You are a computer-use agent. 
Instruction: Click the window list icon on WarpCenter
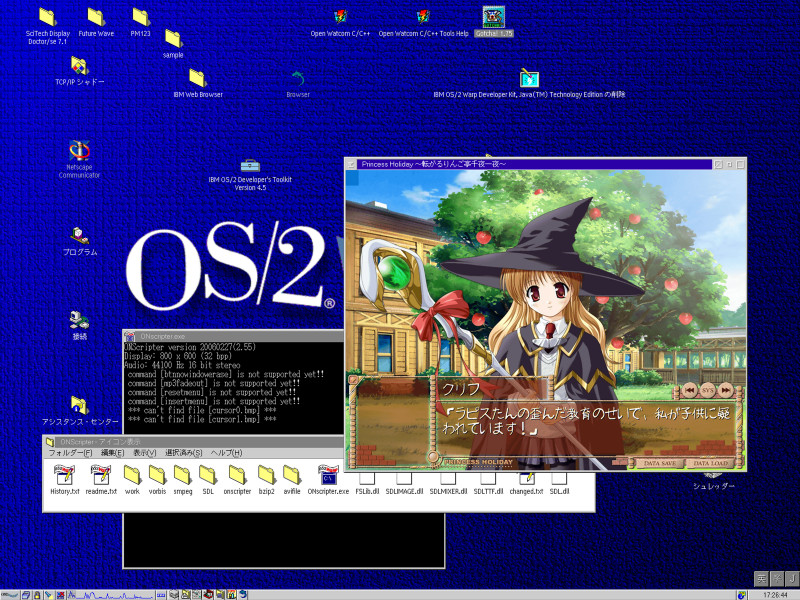(26, 595)
